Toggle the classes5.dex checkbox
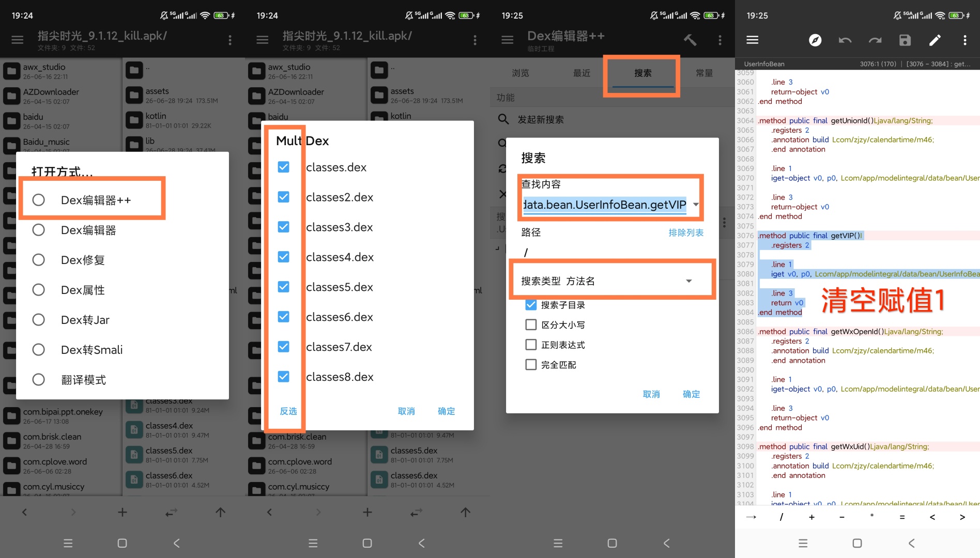This screenshot has width=980, height=558. [283, 287]
